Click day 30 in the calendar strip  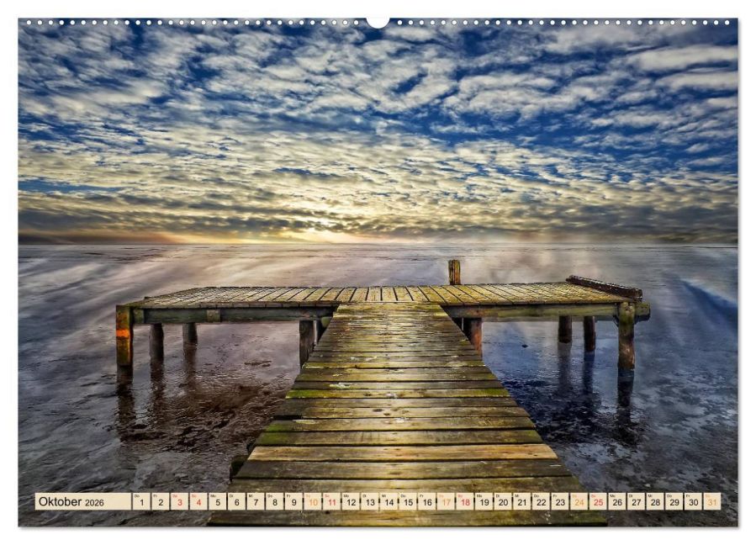pos(693,502)
